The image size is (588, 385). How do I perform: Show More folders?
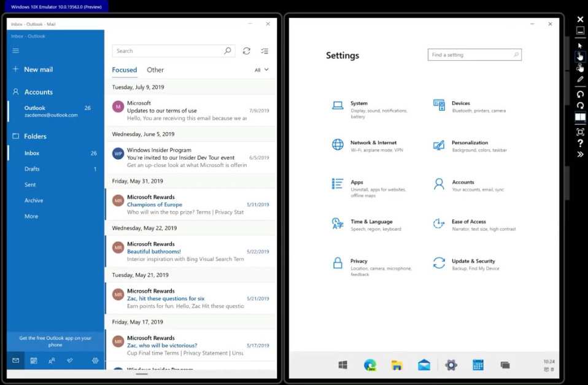pyautogui.click(x=55, y=216)
